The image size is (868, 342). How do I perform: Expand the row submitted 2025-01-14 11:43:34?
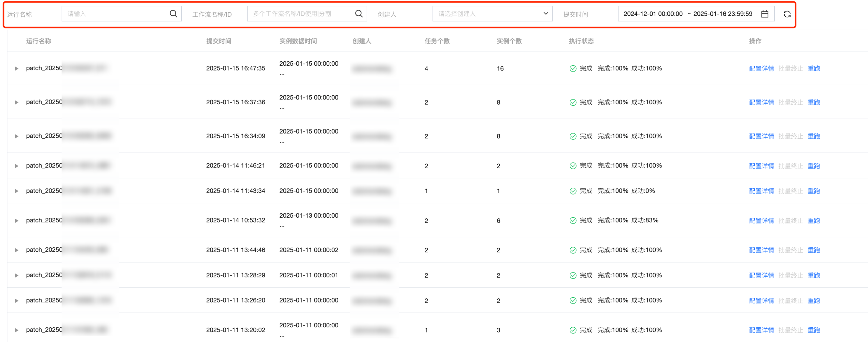point(16,191)
